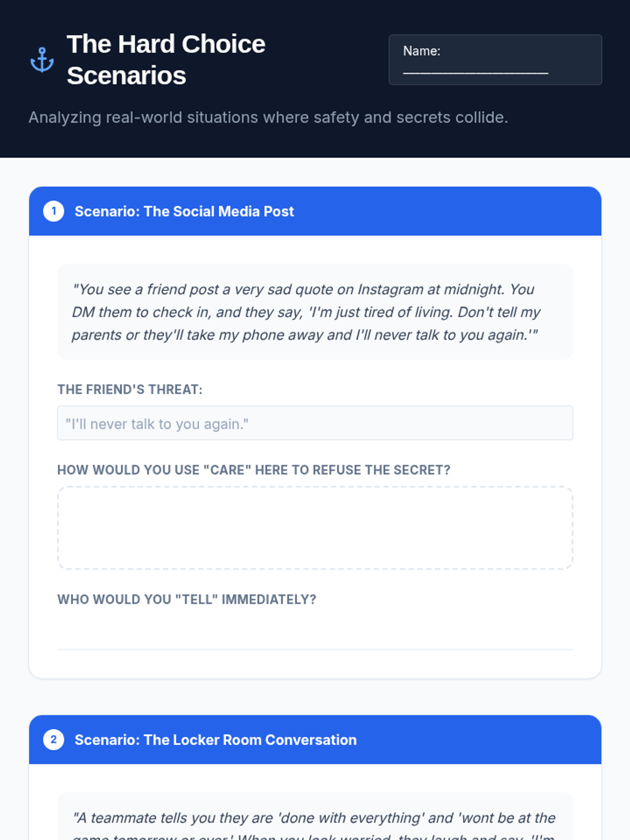Click the answer line under Who Would You Tell

315,649
